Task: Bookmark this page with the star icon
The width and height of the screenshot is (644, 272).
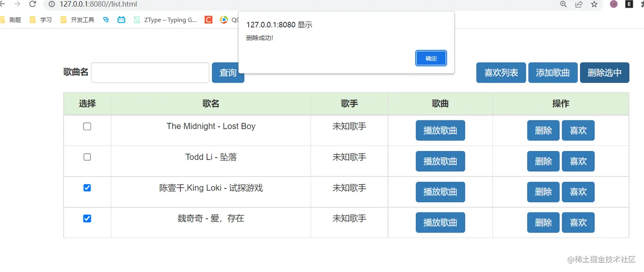Action: (x=594, y=4)
